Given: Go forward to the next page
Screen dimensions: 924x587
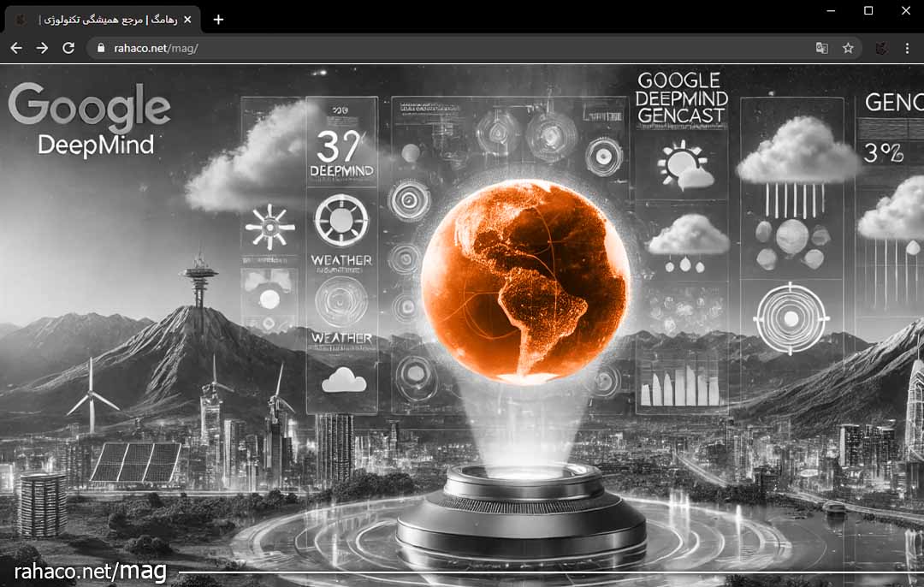Looking at the screenshot, I should click(43, 48).
